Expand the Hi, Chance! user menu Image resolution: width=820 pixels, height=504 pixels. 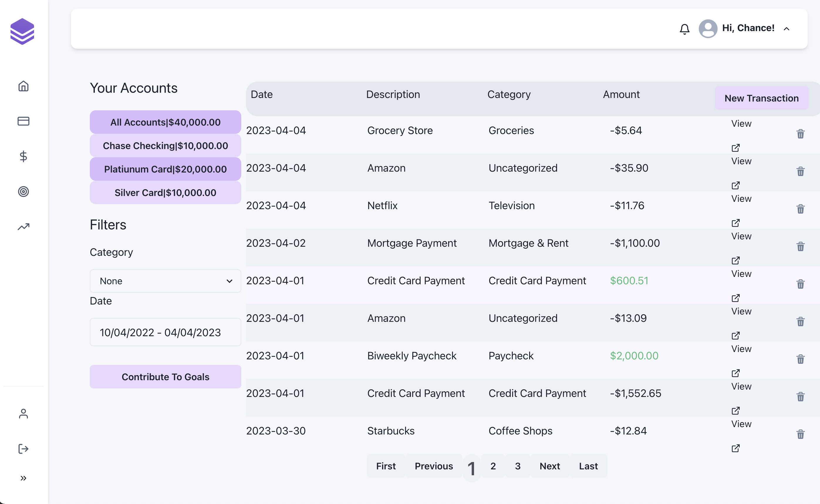click(787, 29)
